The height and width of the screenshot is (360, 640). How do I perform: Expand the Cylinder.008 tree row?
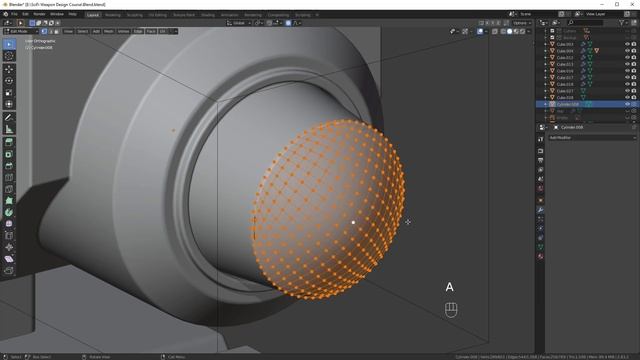pyautogui.click(x=546, y=104)
